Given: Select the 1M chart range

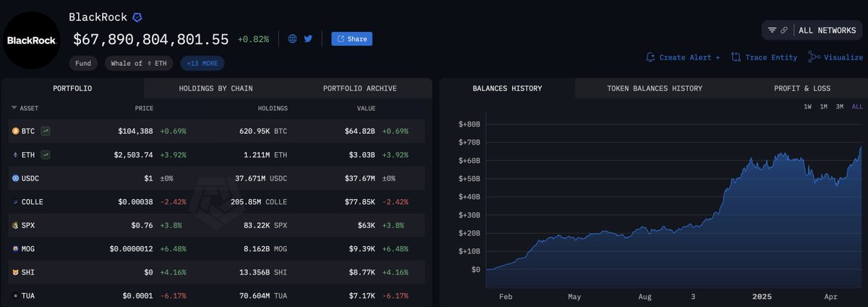Looking at the screenshot, I should coord(823,107).
